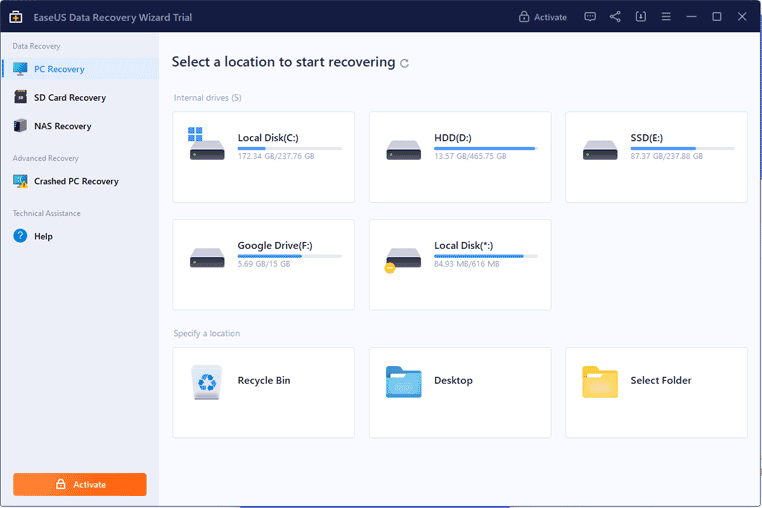Click the EaseUS app logo icon
The width and height of the screenshot is (762, 508).
(x=16, y=17)
